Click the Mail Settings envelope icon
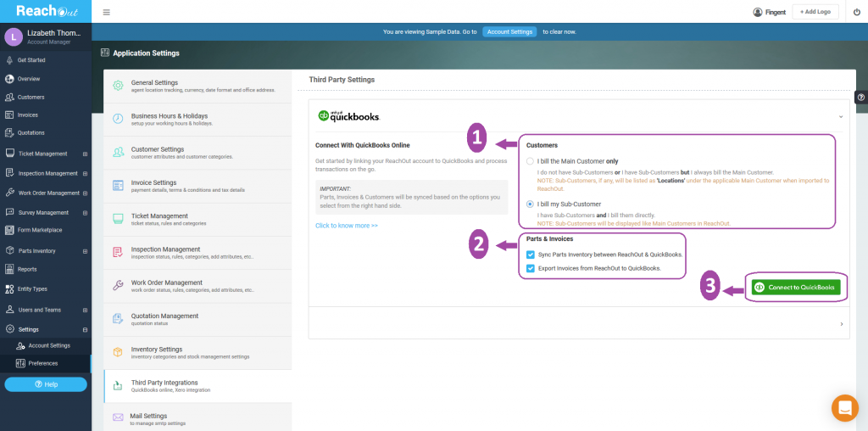 coord(118,417)
